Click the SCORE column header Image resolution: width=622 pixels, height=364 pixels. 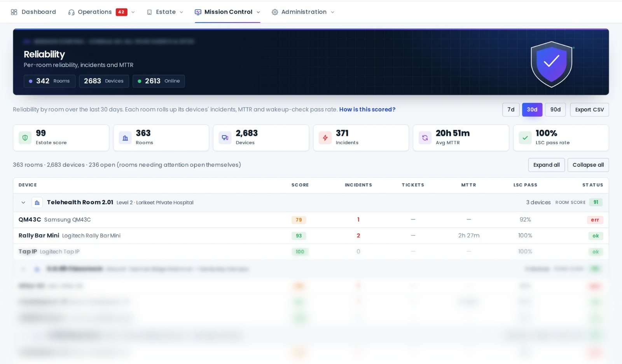(x=300, y=185)
